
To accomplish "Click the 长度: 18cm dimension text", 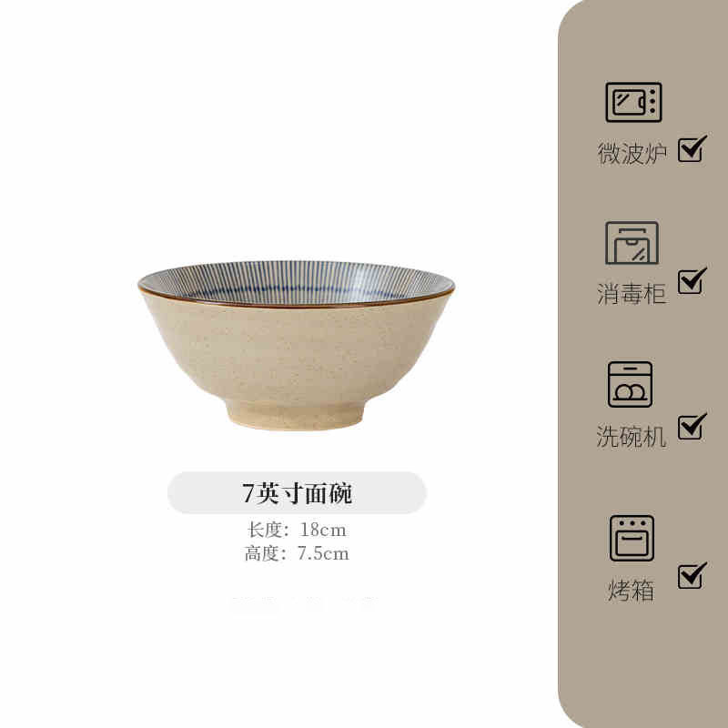I will [x=297, y=530].
